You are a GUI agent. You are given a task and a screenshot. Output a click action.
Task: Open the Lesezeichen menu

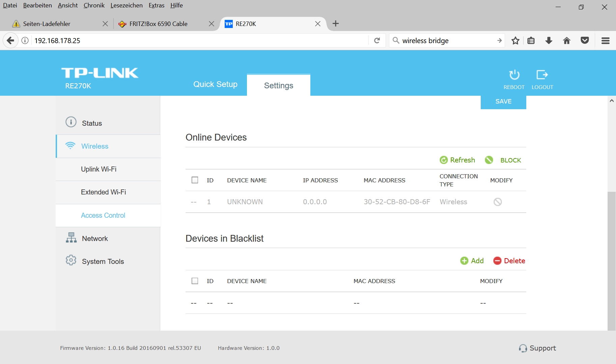click(x=127, y=5)
